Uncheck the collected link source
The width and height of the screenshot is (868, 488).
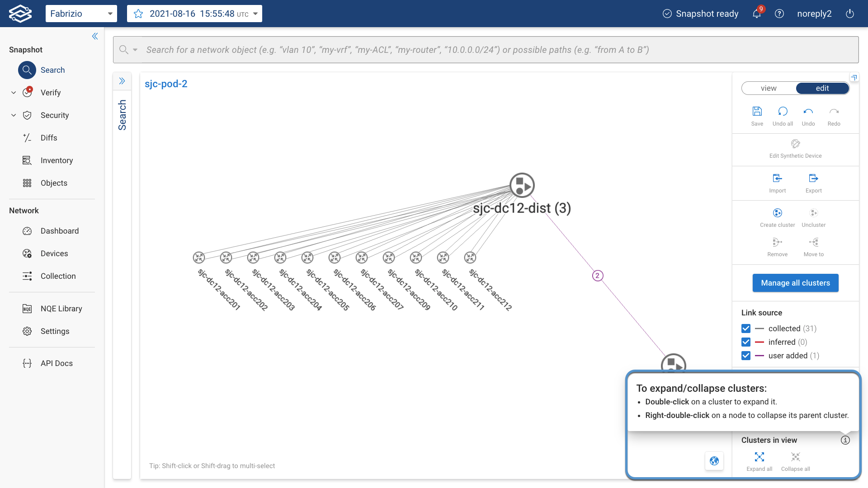pyautogui.click(x=745, y=328)
